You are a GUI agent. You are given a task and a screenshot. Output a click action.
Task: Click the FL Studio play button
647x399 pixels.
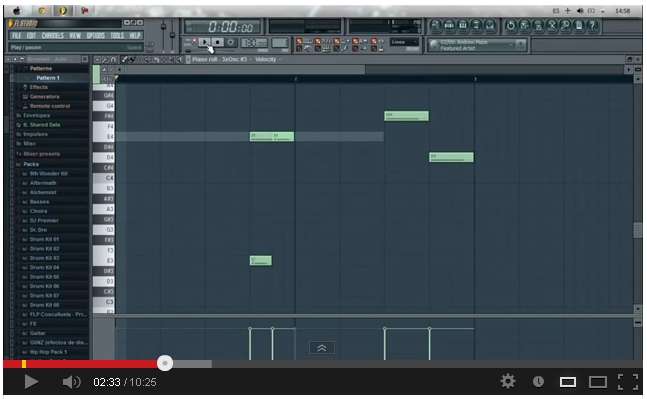tap(204, 42)
